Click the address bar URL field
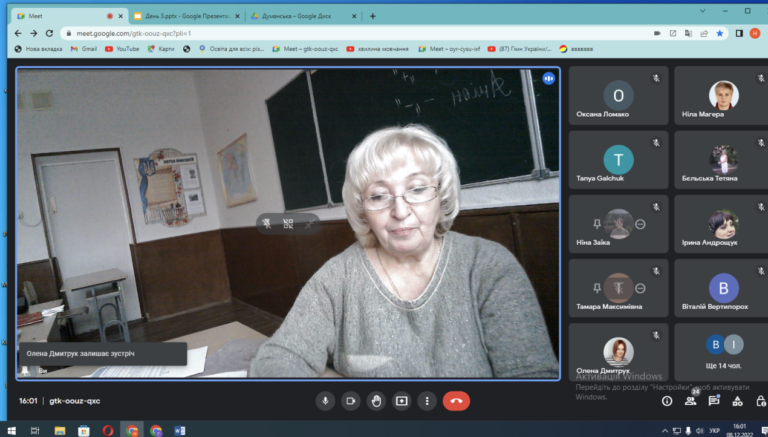The width and height of the screenshot is (768, 437). pos(358,33)
